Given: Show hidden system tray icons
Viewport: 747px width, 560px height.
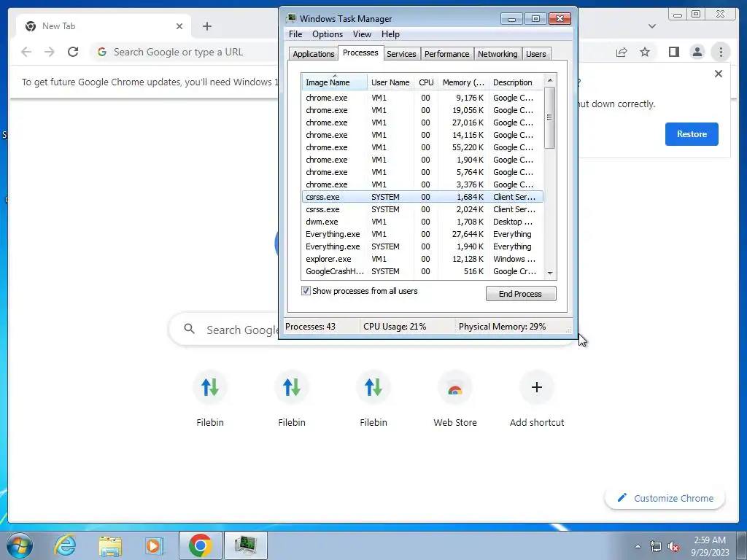Looking at the screenshot, I should [638, 546].
